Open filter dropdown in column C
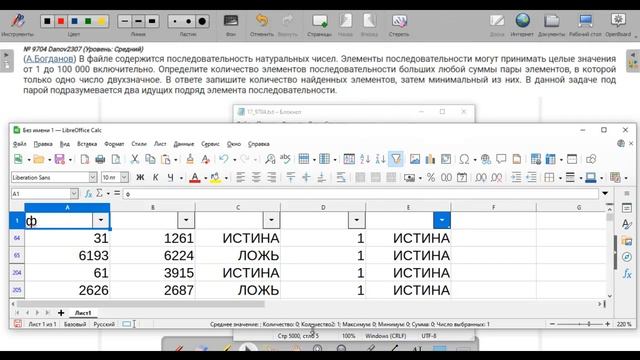Viewport: 640px width, 360px height. point(271,220)
